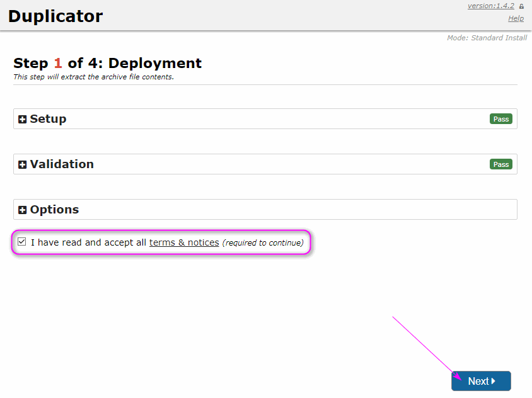The image size is (532, 398).
Task: Click the Options section title
Action: click(54, 210)
